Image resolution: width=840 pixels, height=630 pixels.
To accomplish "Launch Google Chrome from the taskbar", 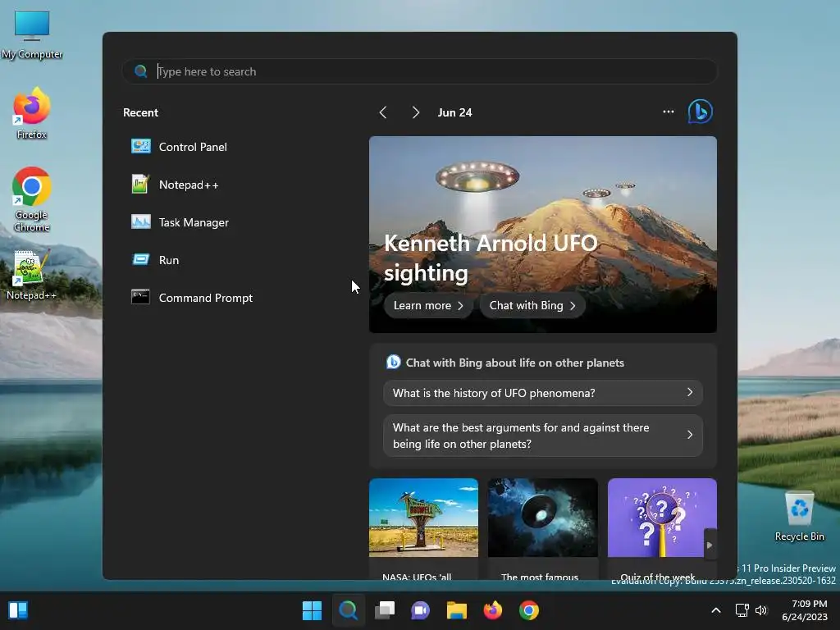I will click(x=529, y=610).
